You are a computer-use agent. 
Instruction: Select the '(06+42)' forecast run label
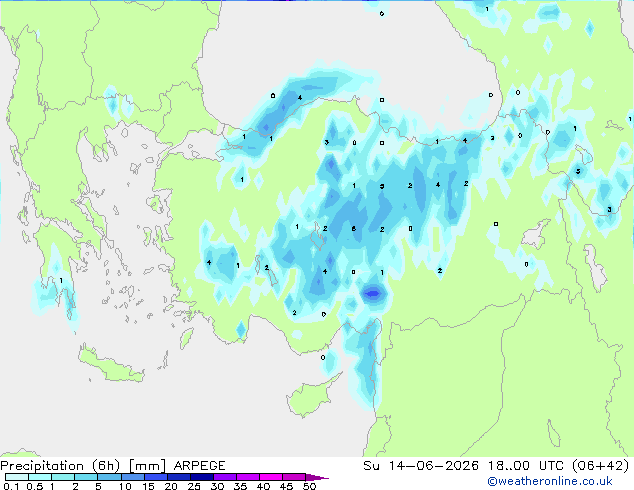click(601, 466)
